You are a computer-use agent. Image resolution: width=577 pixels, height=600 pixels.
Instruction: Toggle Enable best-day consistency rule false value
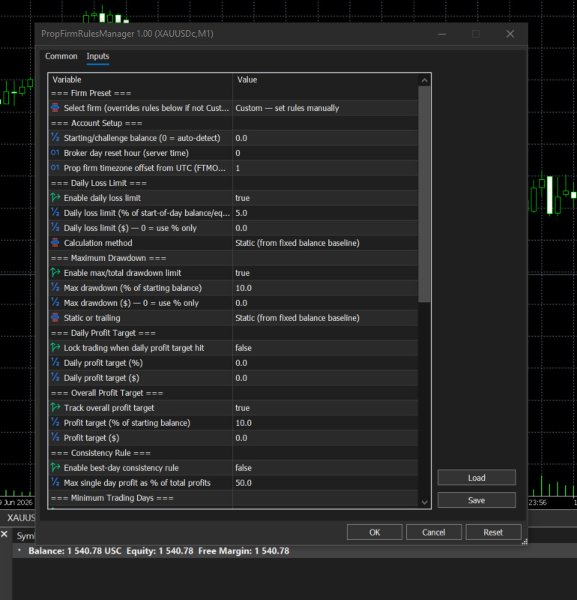tap(325, 468)
